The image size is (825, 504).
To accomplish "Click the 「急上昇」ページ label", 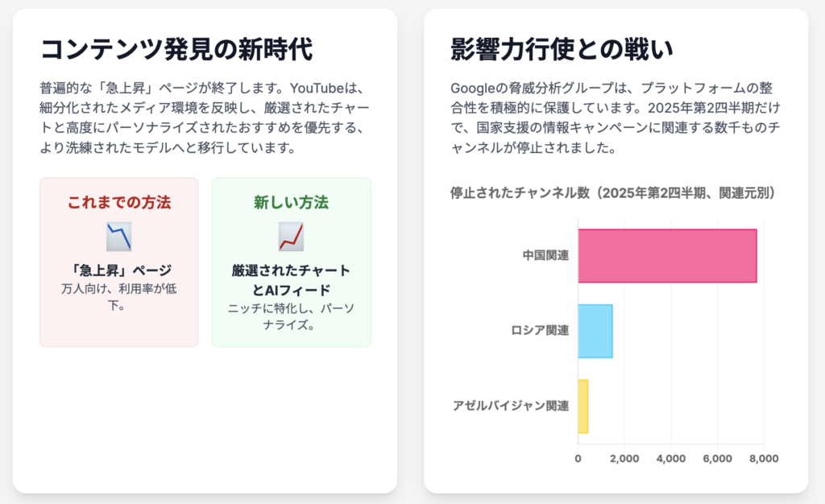I will (119, 271).
